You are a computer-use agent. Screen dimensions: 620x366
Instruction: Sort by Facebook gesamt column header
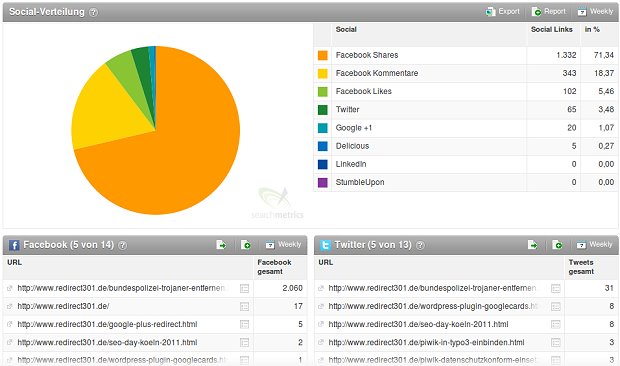coord(274,267)
